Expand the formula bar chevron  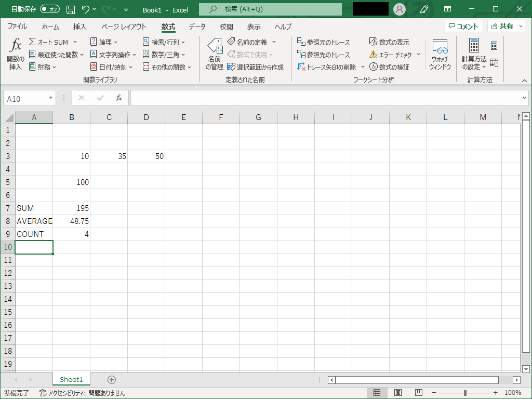[x=524, y=98]
